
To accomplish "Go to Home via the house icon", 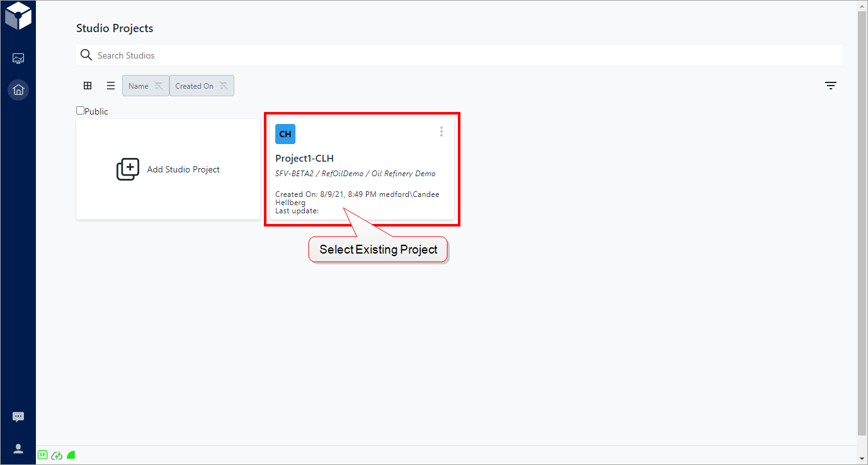I will tap(18, 90).
